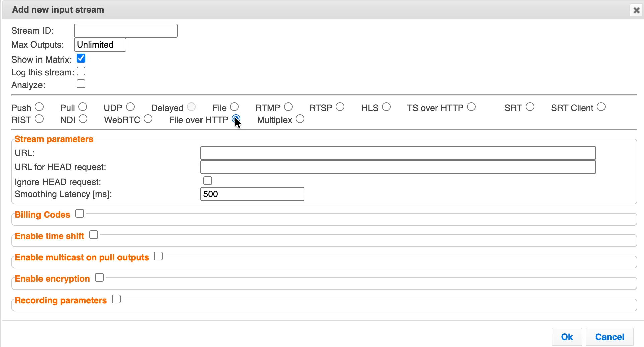Click the Stream ID input field
644x347 pixels.
coord(126,31)
